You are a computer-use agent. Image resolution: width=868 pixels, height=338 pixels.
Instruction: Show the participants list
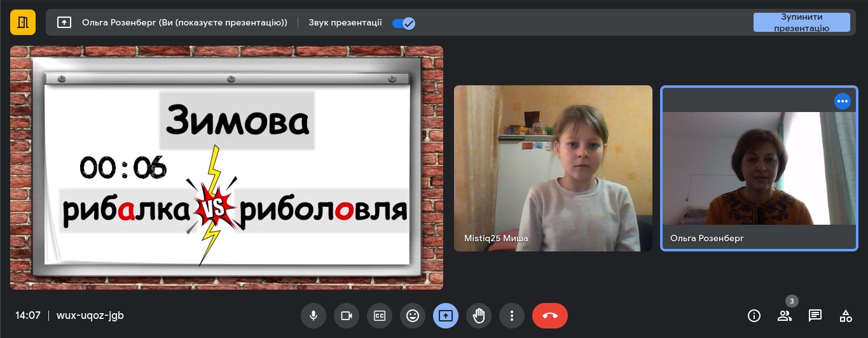[x=785, y=316]
